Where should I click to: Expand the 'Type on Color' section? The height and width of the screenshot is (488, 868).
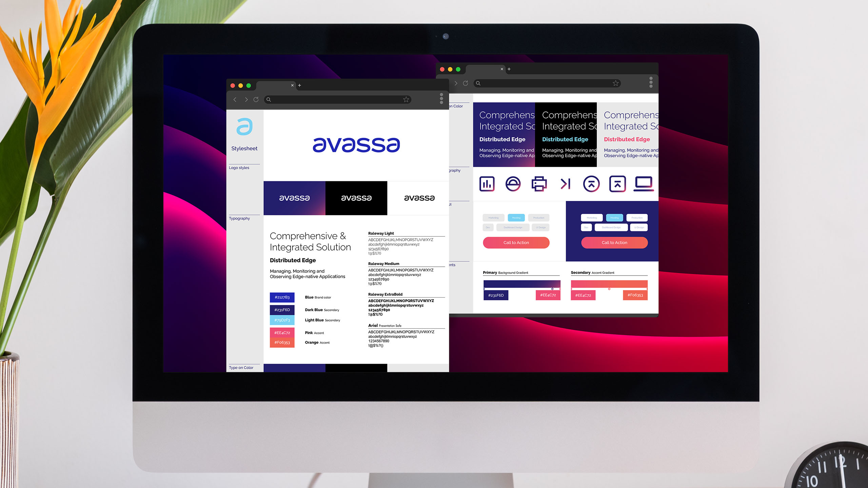(241, 367)
